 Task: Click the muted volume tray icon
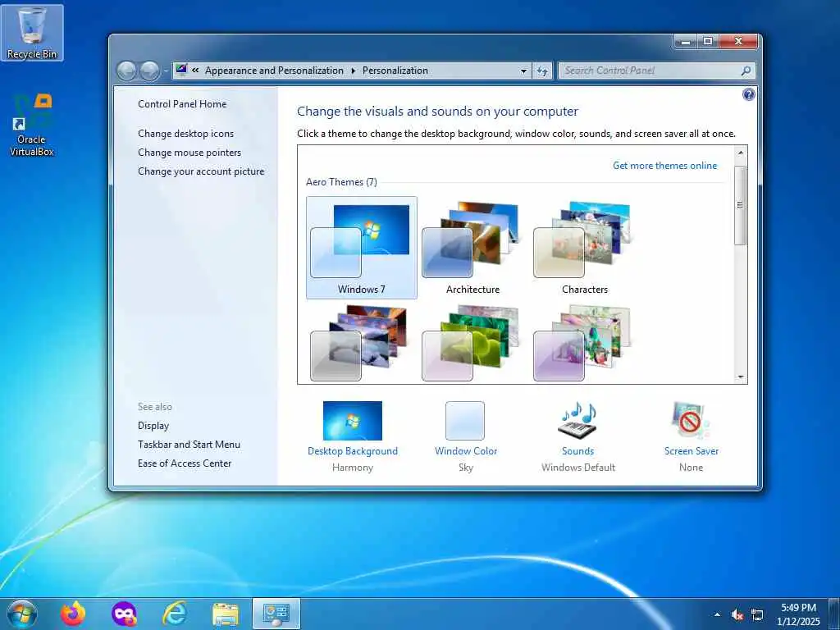pos(737,615)
